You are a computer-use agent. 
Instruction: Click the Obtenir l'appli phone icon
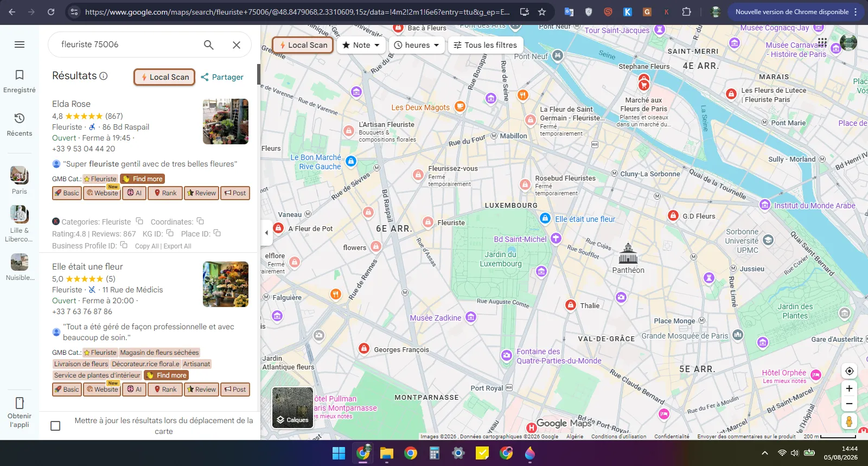click(20, 403)
